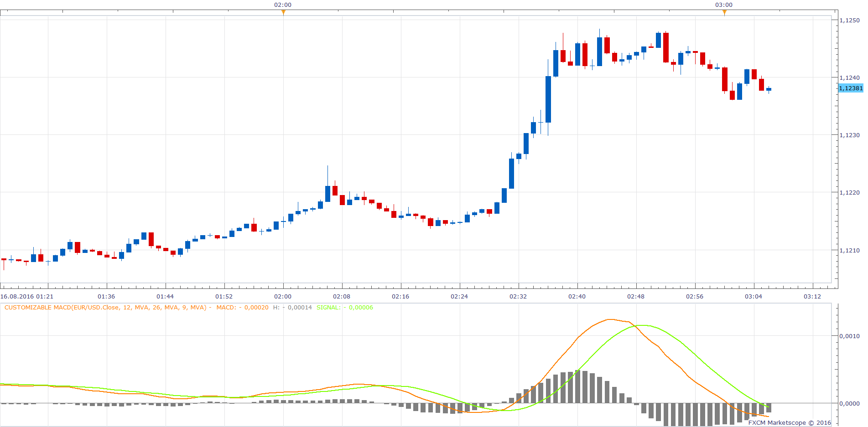Click the 02:08 time axis label

pyautogui.click(x=342, y=296)
